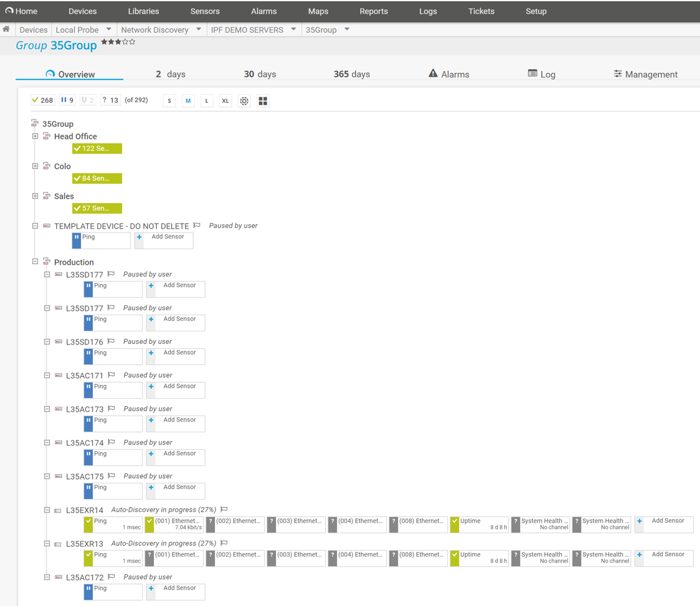Click the home icon in the breadcrumb bar
700x606 pixels.
coord(6,29)
